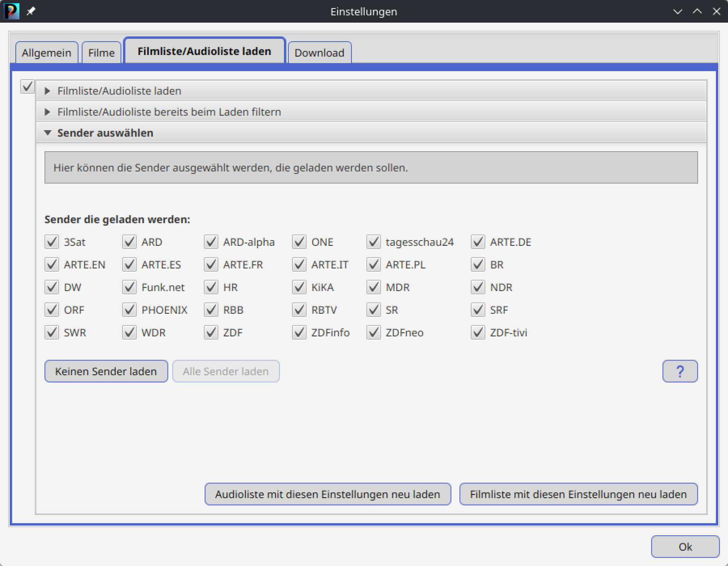Collapse the Sender auswählen section
This screenshot has width=728, height=566.
click(105, 133)
